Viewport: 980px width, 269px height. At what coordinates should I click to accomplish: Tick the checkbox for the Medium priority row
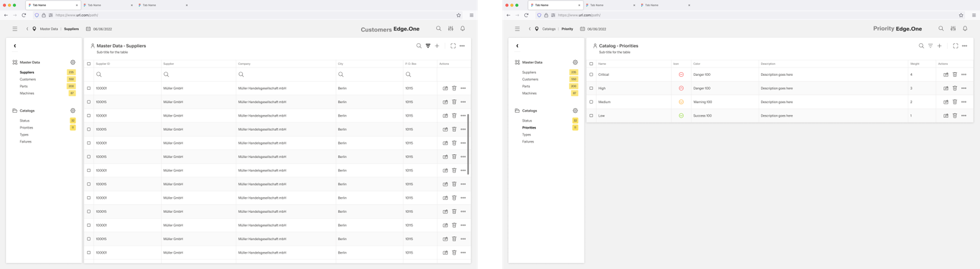591,102
